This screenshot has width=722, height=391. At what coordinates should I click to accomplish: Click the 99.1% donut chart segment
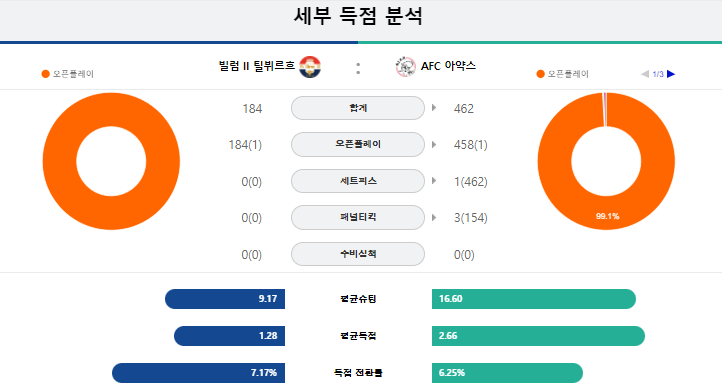coord(607,216)
